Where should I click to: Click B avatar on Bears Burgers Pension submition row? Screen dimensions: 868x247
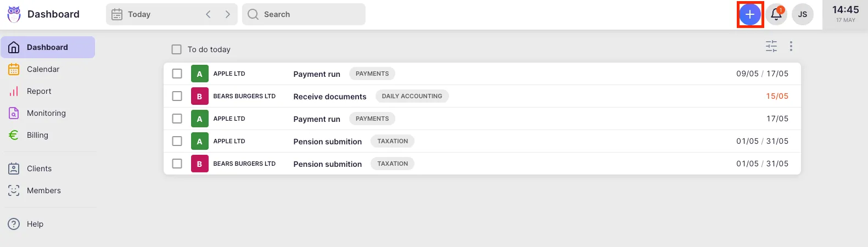coord(200,164)
